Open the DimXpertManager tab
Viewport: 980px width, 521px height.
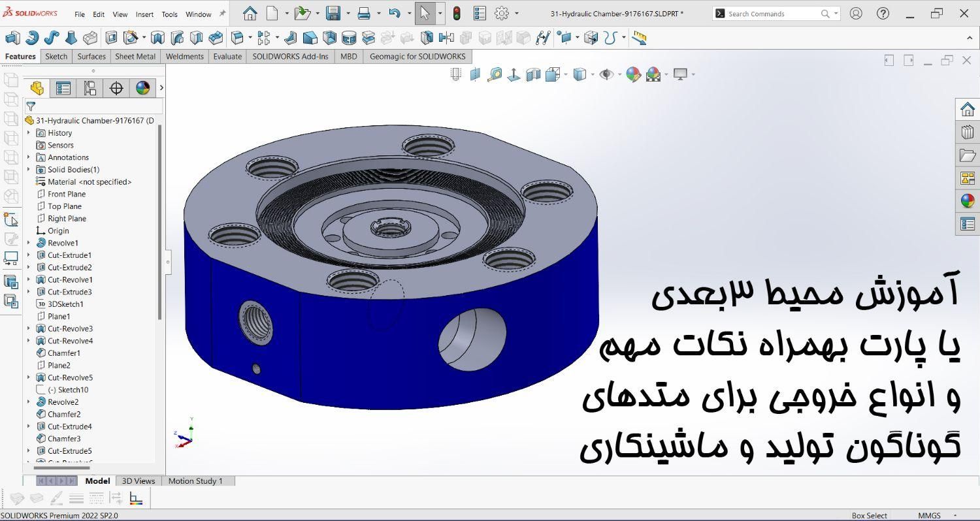(116, 87)
